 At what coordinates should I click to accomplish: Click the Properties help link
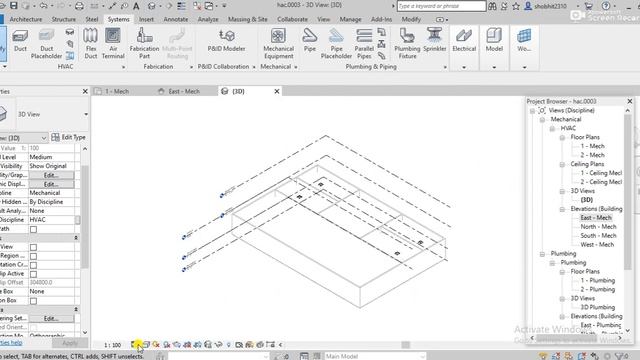[x=11, y=343]
